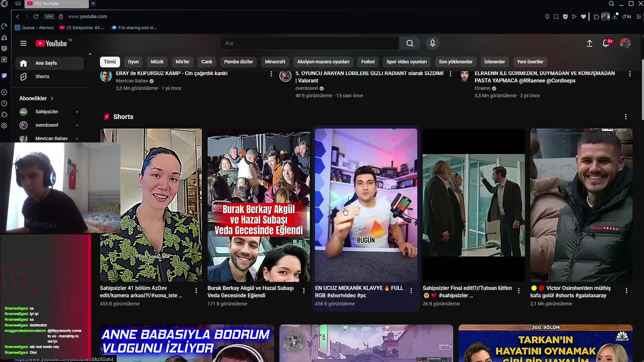This screenshot has height=362, width=644.
Task: Open the player icon in browser sidebar
Action: (5, 93)
